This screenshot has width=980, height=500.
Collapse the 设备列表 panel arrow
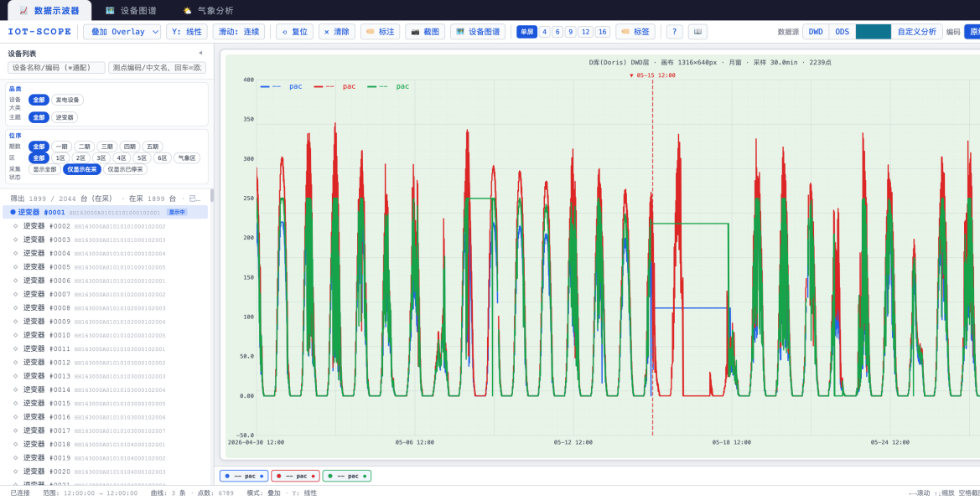(x=200, y=53)
